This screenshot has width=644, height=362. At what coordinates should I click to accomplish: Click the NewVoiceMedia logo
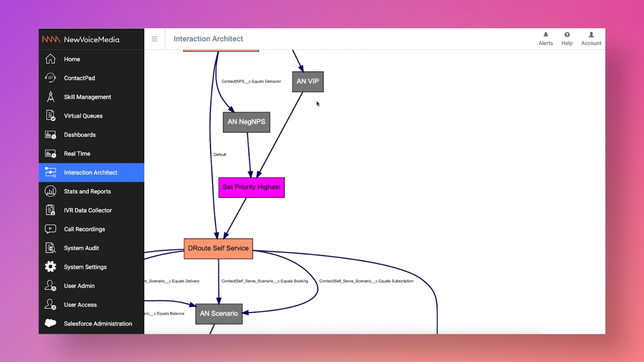pos(81,39)
